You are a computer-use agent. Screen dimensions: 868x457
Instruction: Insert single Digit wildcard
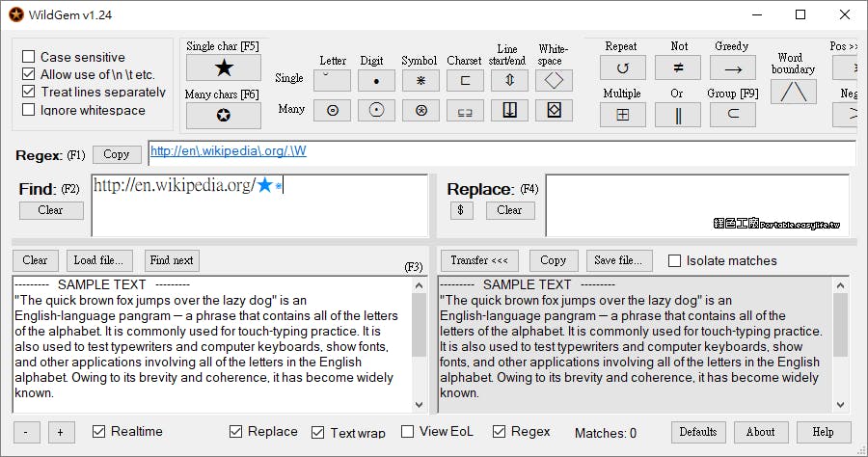tap(376, 81)
